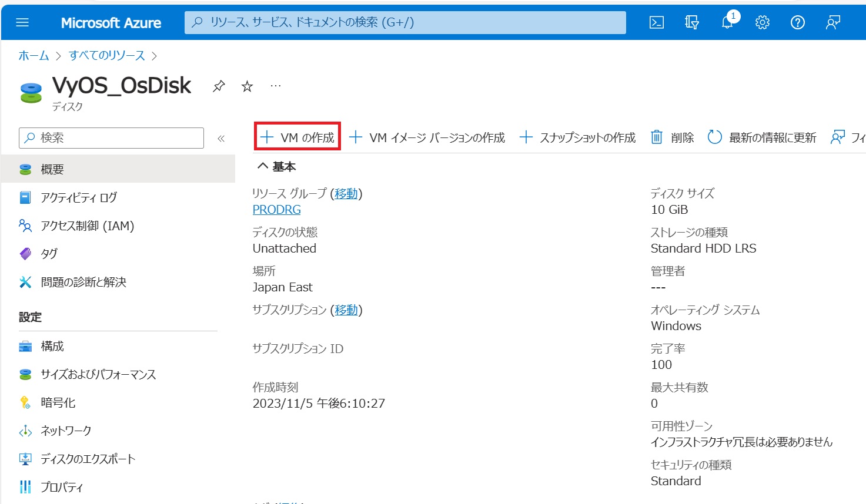
Task: Click the purple tag icon
Action: pyautogui.click(x=25, y=254)
